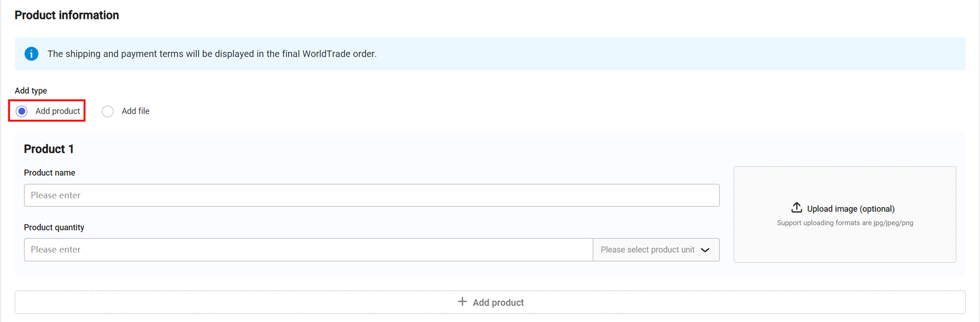The height and width of the screenshot is (322, 980).
Task: Focus the Product name input field
Action: coord(371,196)
